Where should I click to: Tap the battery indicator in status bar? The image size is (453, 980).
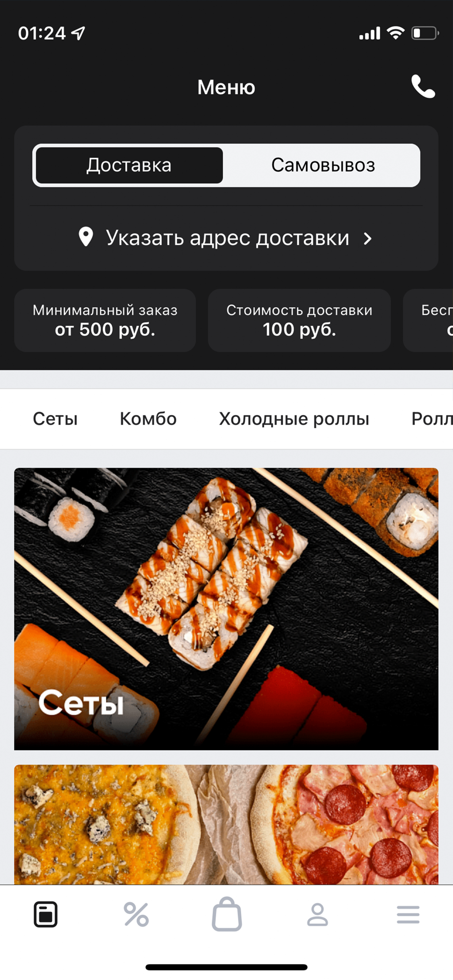pyautogui.click(x=425, y=33)
